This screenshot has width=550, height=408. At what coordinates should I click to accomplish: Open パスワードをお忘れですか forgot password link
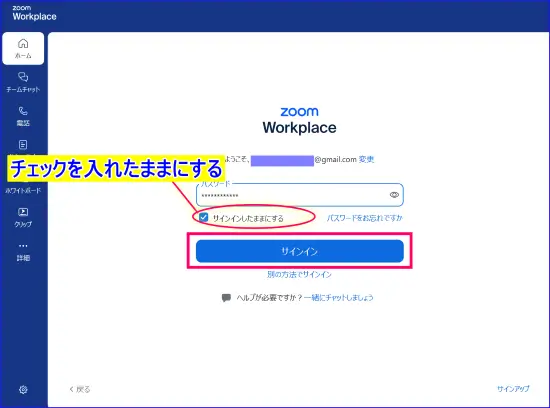click(364, 218)
